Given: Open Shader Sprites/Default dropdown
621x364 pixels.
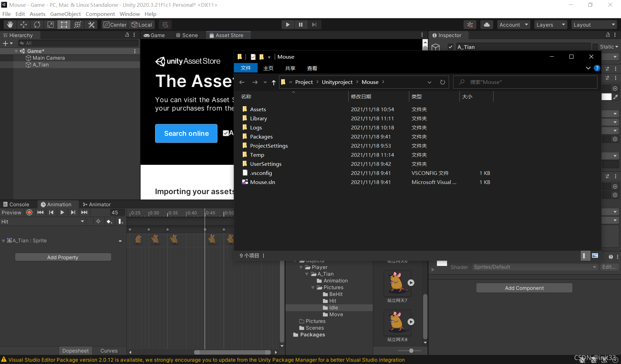Looking at the screenshot, I should [535, 267].
